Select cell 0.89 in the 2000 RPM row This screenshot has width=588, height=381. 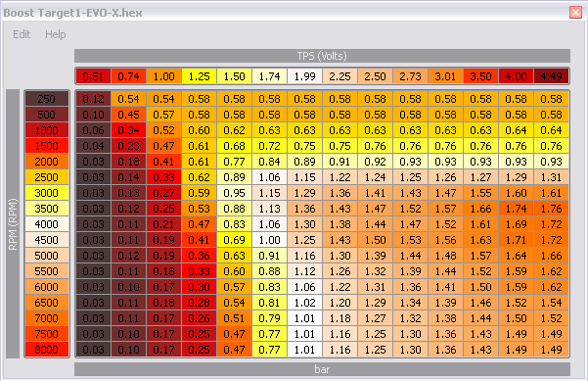pyautogui.click(x=305, y=162)
